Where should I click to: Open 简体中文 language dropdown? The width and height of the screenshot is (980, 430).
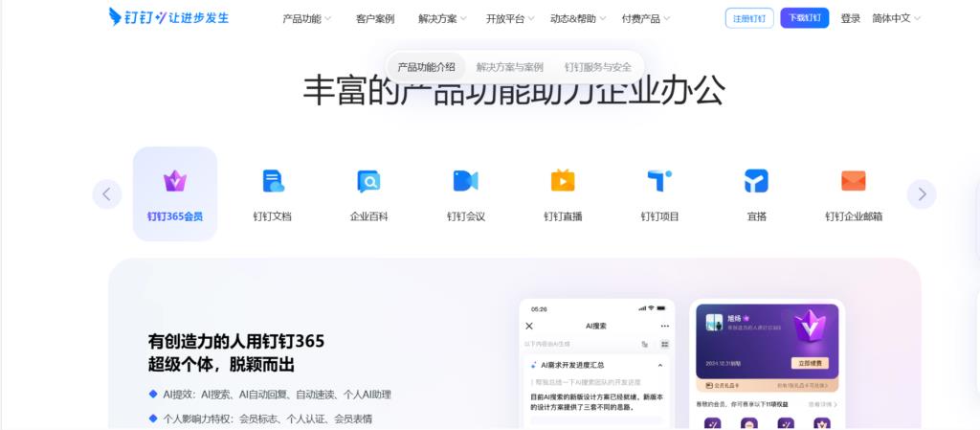(x=896, y=19)
